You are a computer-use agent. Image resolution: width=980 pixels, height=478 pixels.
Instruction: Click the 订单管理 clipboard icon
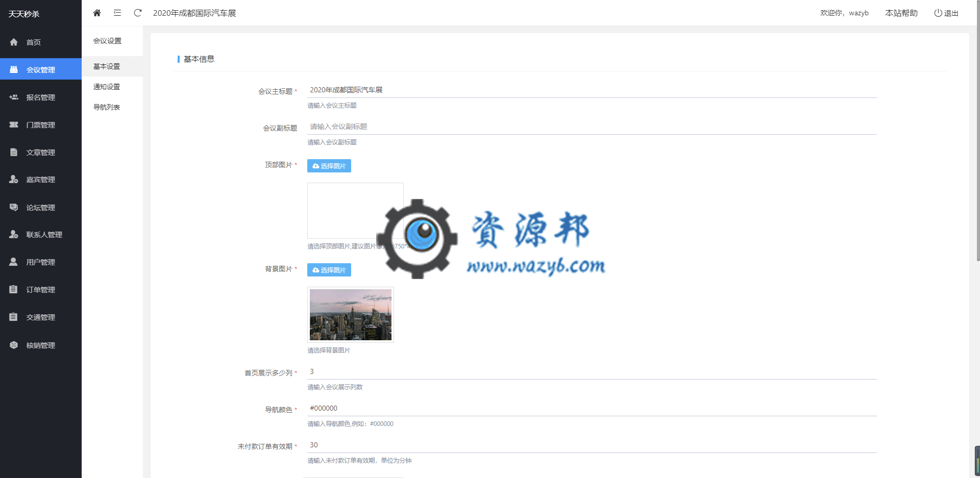(x=14, y=289)
